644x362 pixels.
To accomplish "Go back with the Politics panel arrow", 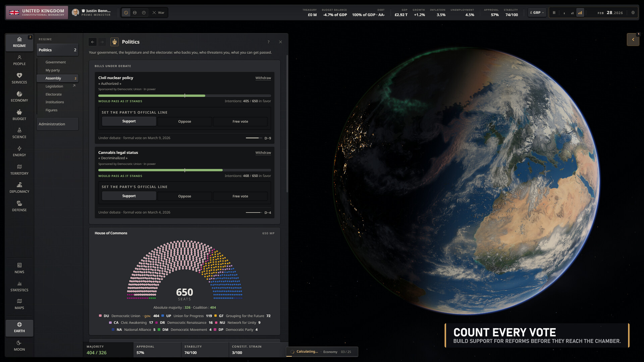I will pos(93,42).
